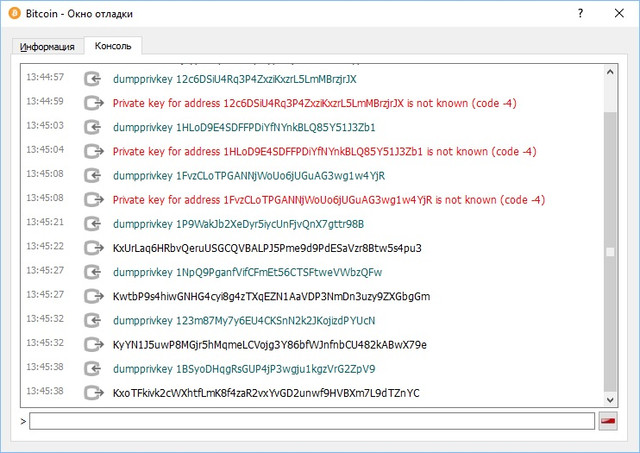
Task: Open the help question mark button
Action: pos(580,13)
